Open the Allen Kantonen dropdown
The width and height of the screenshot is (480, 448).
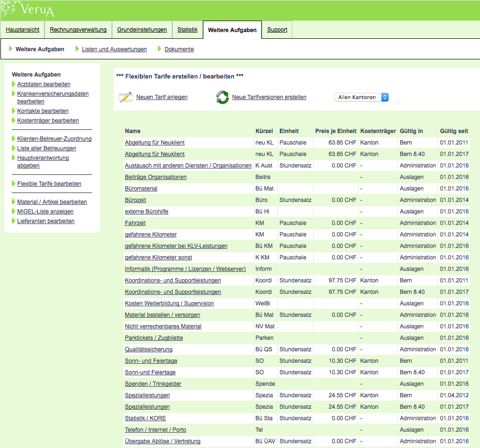pos(361,97)
